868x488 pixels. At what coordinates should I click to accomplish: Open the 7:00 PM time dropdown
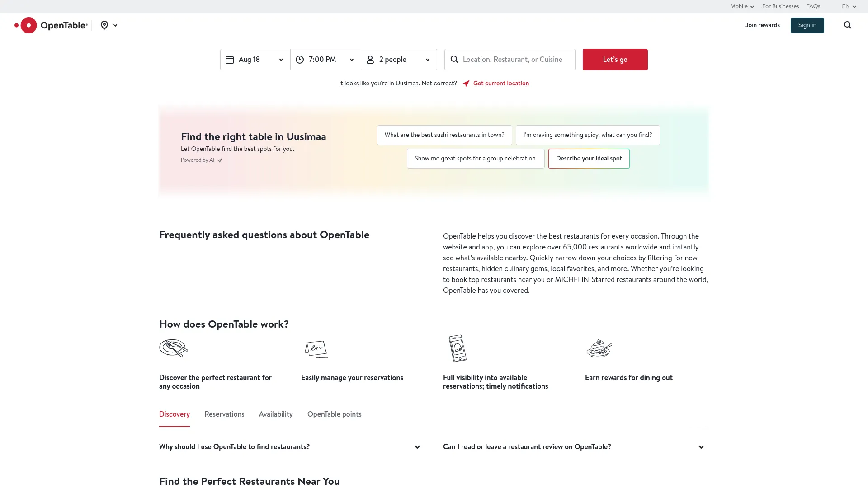325,60
